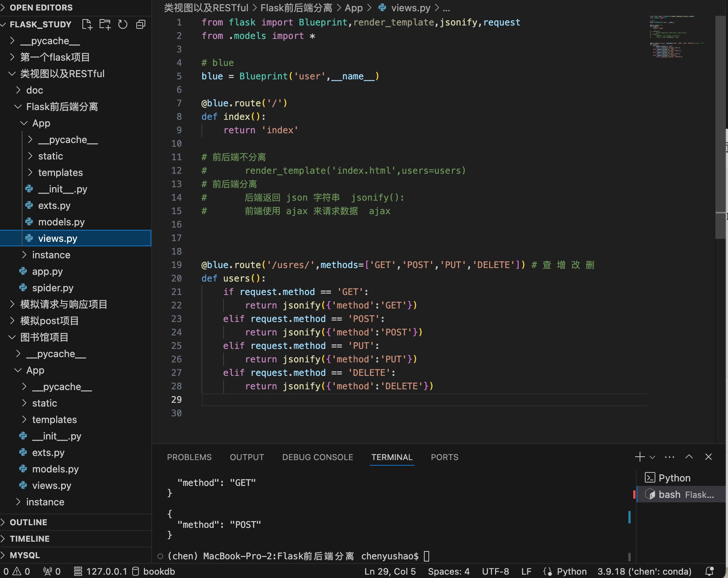Change line ending via LF

[x=526, y=571]
